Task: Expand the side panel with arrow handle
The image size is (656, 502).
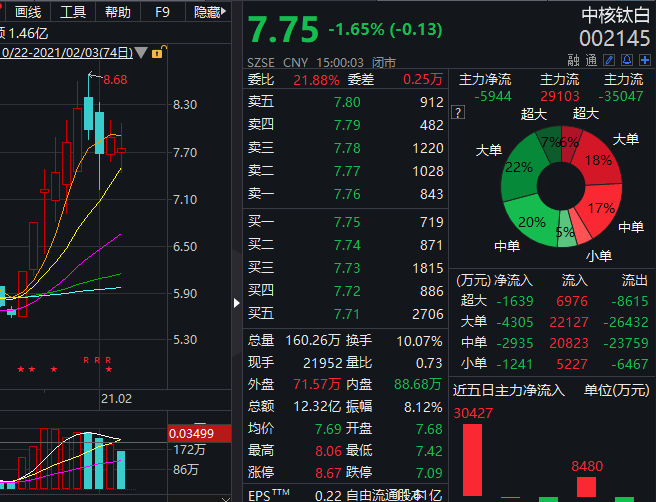Action: [x=236, y=301]
